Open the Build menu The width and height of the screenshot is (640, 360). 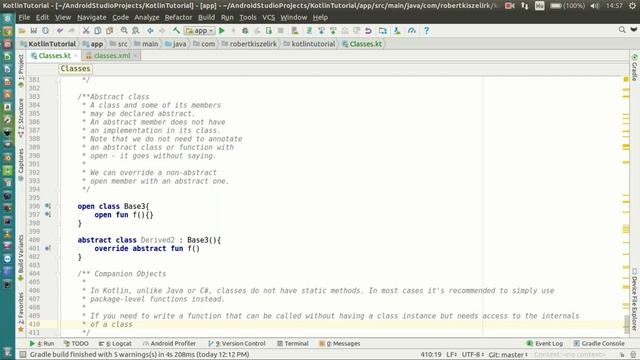pos(206,17)
